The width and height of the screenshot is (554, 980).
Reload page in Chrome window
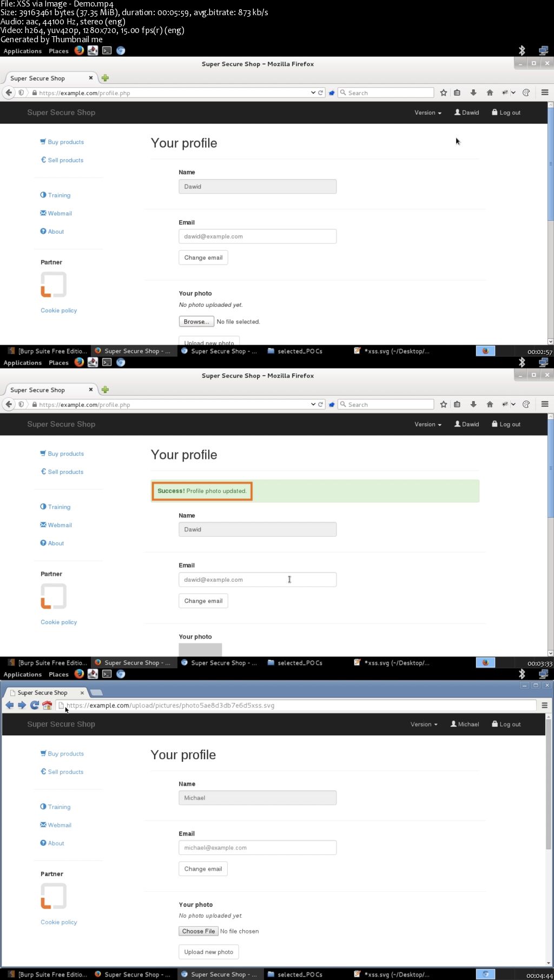click(x=35, y=705)
